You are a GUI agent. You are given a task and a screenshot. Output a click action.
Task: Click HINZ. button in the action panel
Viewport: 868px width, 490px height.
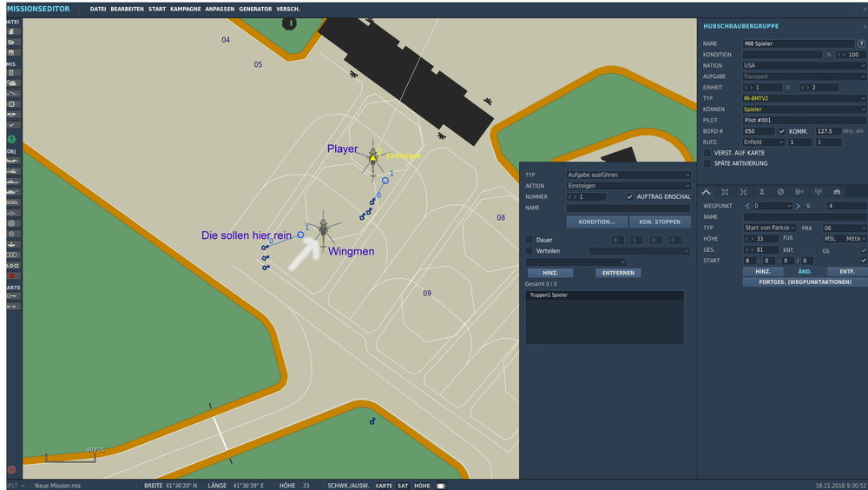pyautogui.click(x=550, y=273)
